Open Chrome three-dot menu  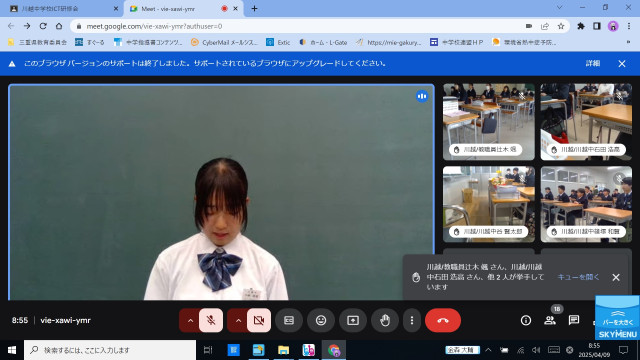[629, 26]
